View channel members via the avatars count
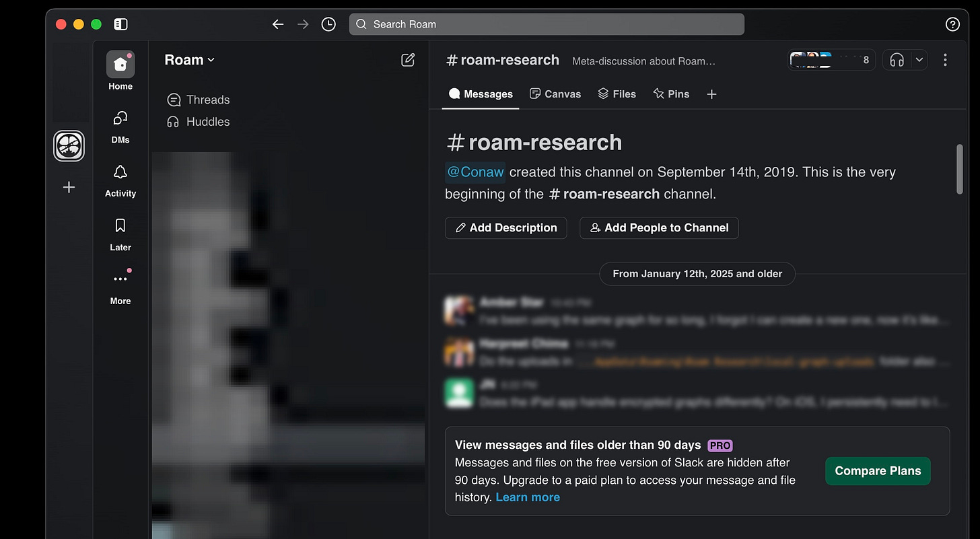980x539 pixels. click(832, 60)
